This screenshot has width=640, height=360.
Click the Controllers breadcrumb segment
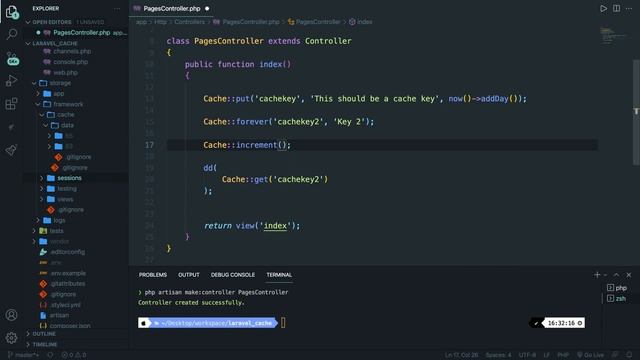pos(189,22)
